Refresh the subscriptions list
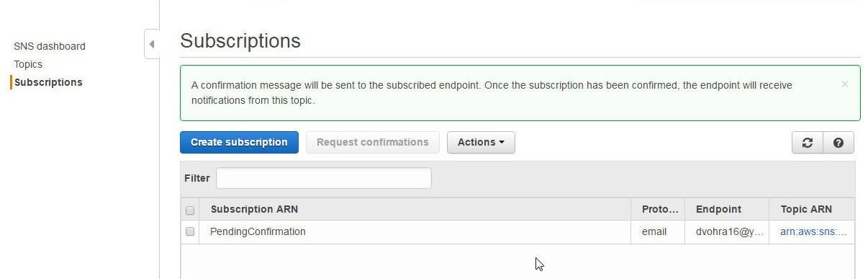 pyautogui.click(x=807, y=143)
